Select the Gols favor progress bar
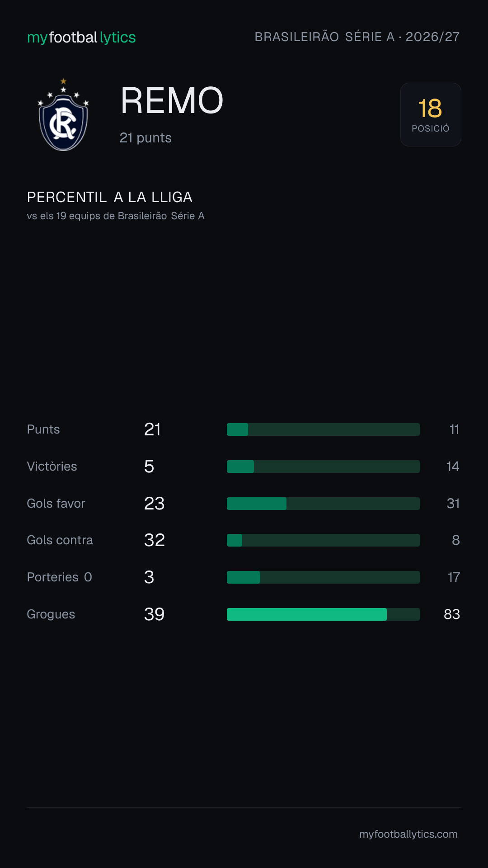This screenshot has height=868, width=488. 323,504
